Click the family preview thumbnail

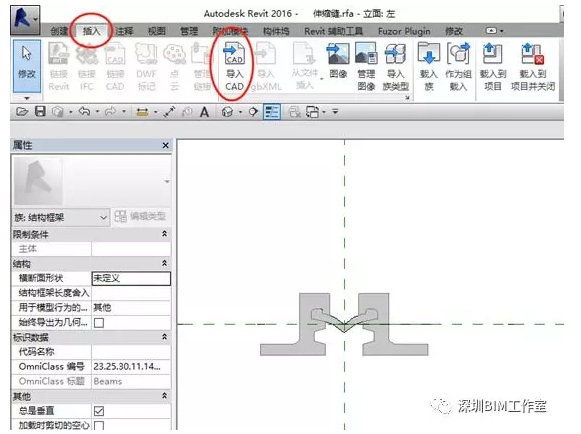(x=38, y=181)
